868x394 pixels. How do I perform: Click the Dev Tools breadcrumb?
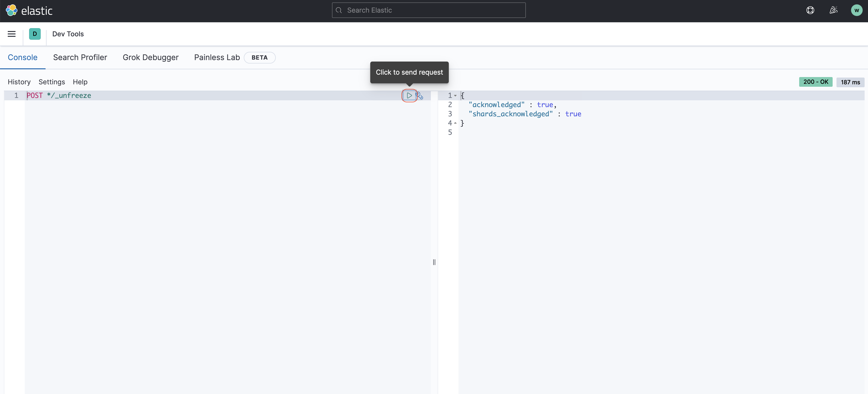(68, 34)
